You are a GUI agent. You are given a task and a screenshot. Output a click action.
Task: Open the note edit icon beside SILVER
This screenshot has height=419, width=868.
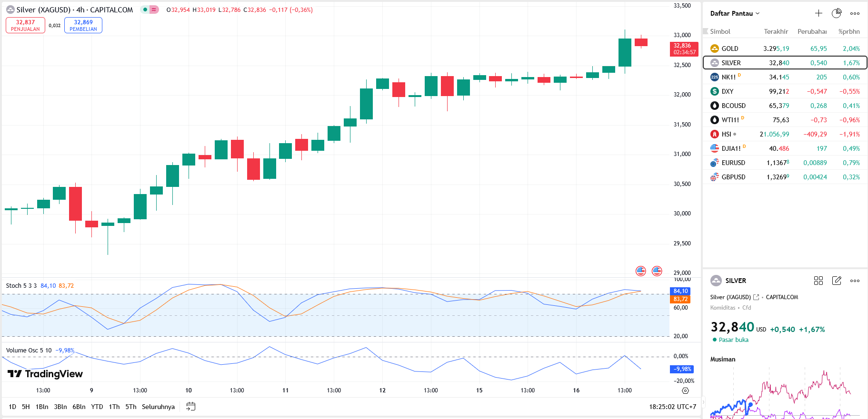point(836,281)
